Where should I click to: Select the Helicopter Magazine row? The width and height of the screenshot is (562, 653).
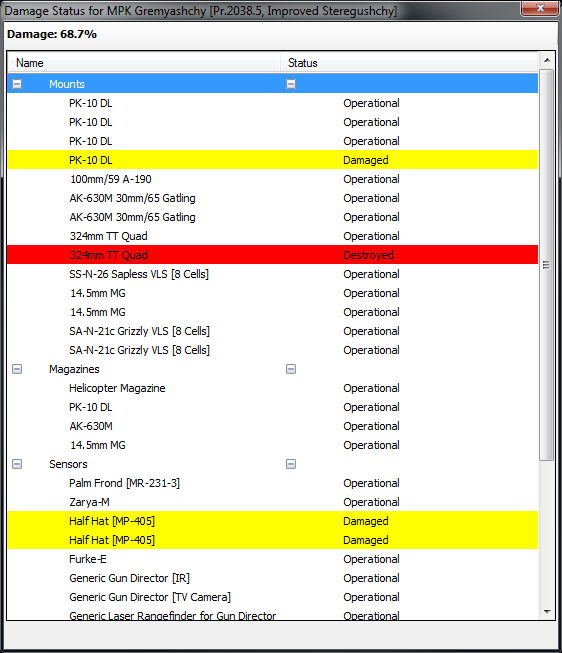(272, 388)
